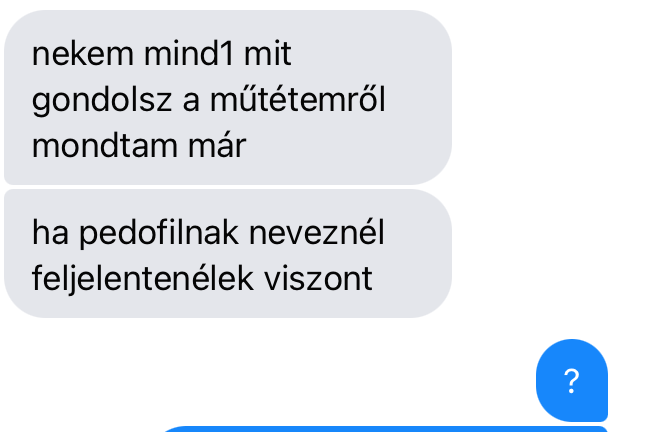Click the letter 'a' before 'műtétemről'
The height and width of the screenshot is (432, 648).
click(x=191, y=102)
